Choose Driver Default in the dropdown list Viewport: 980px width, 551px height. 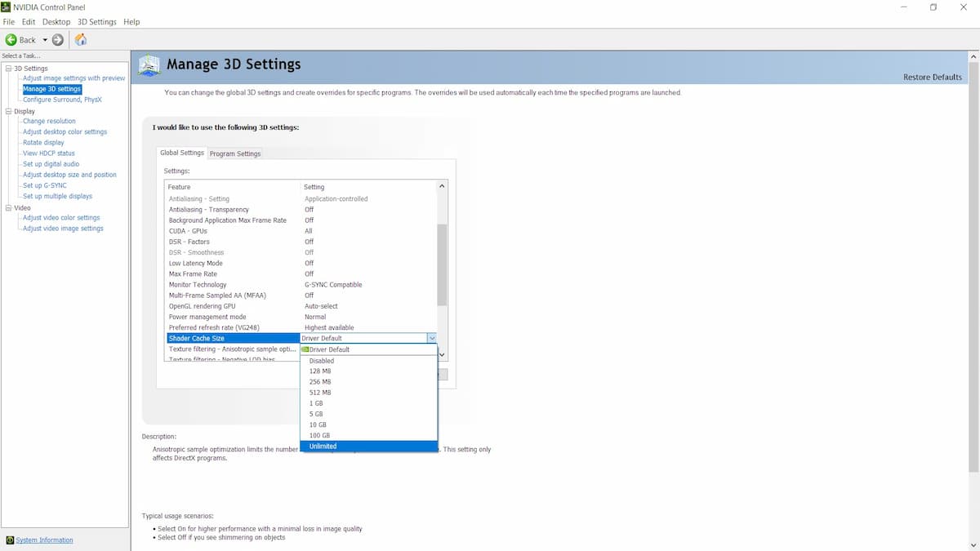[368, 349]
